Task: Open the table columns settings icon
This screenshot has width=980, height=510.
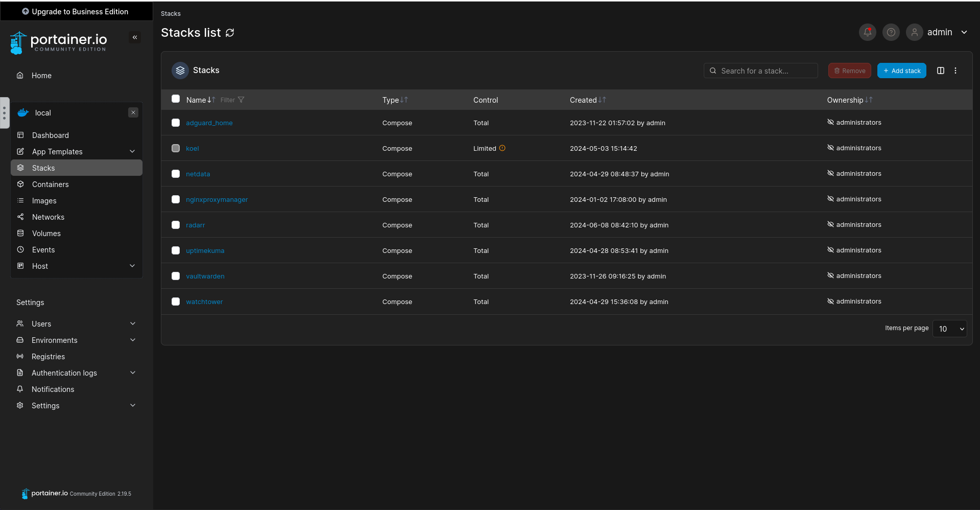Action: [x=940, y=71]
